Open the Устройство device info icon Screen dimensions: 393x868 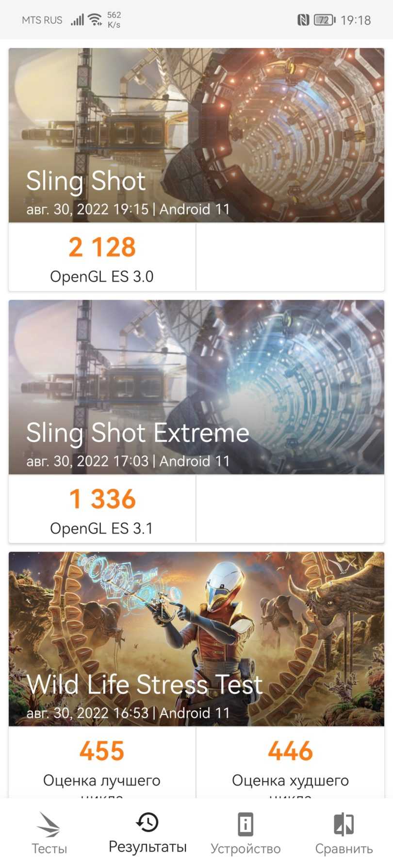[x=246, y=824]
